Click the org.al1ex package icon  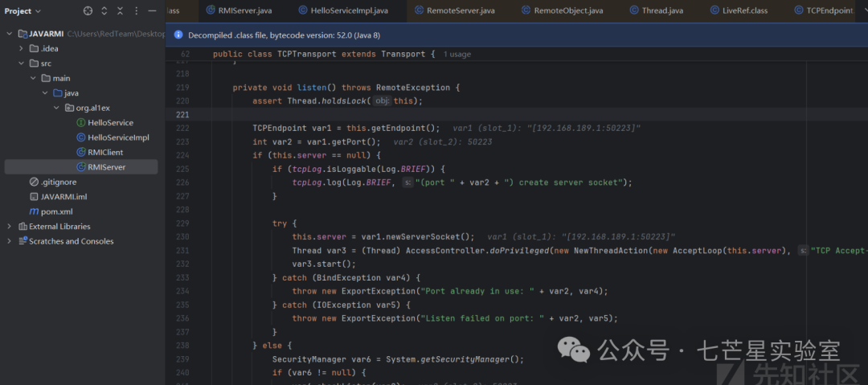point(69,108)
